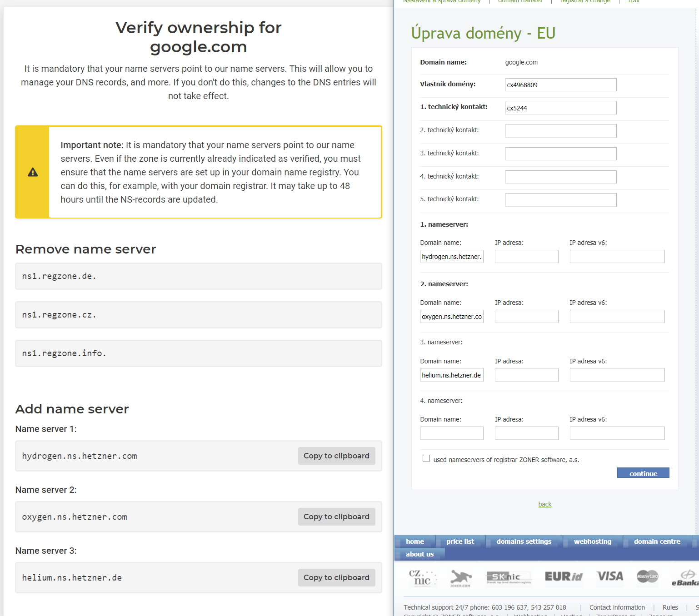Select hydrogen.ns.hetzner.com text under Name server 1
699x616 pixels.
coord(80,456)
